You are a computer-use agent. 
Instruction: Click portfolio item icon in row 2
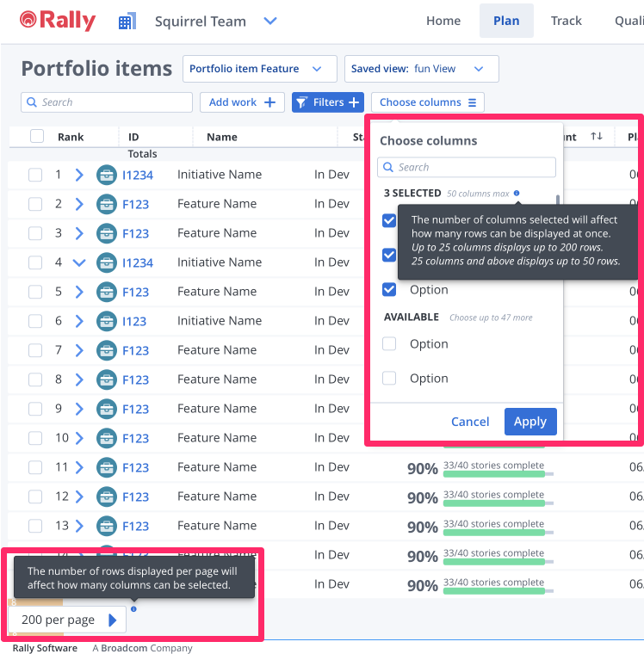(x=107, y=205)
